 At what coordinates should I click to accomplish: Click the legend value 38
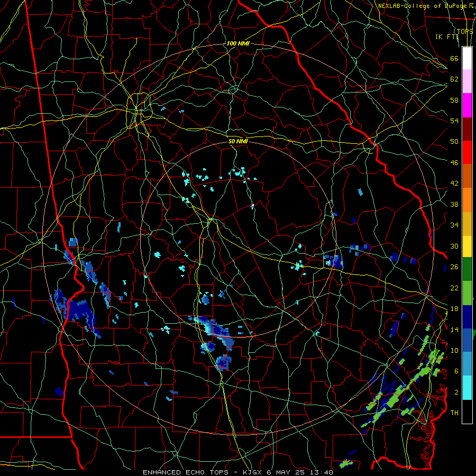pos(454,204)
